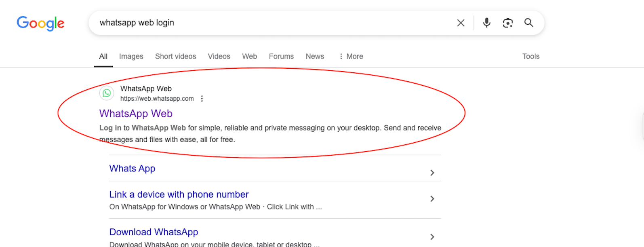Open the Web tab
This screenshot has height=247, width=644.
[250, 57]
